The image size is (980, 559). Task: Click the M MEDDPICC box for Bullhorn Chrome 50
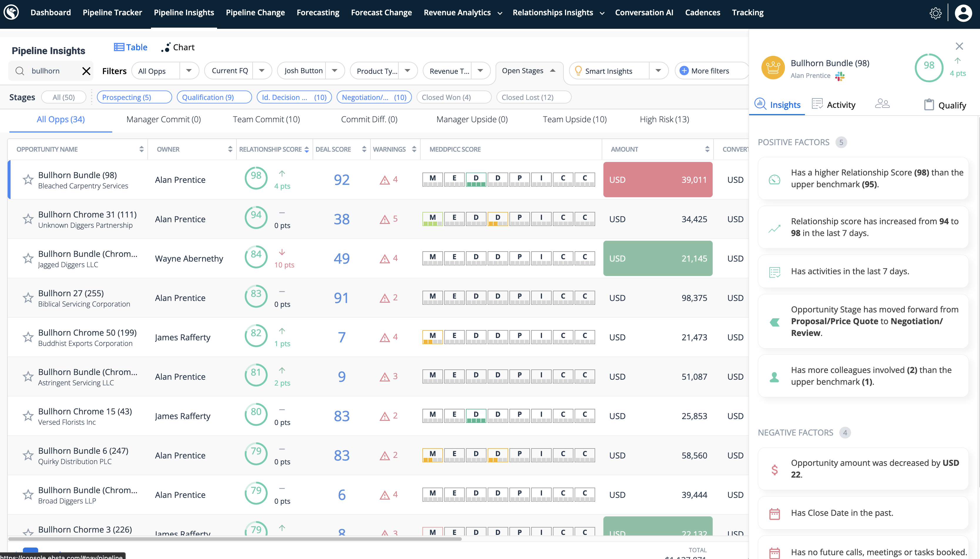432,337
